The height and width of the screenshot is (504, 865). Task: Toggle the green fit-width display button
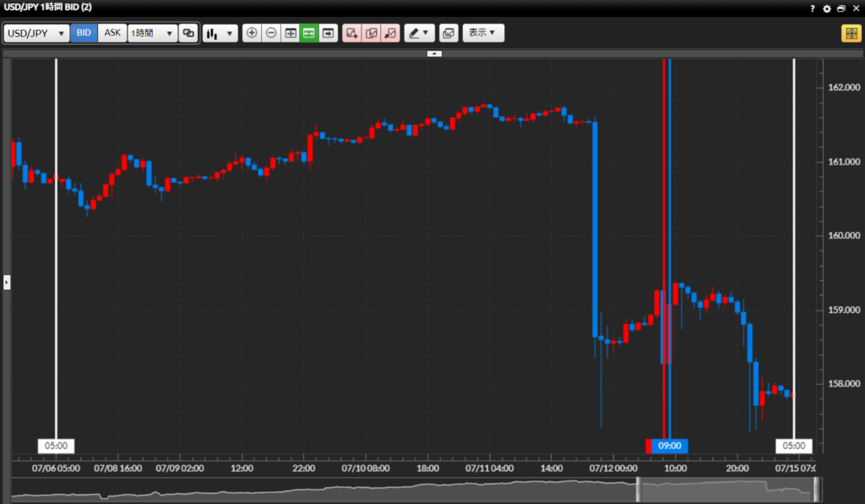(309, 34)
